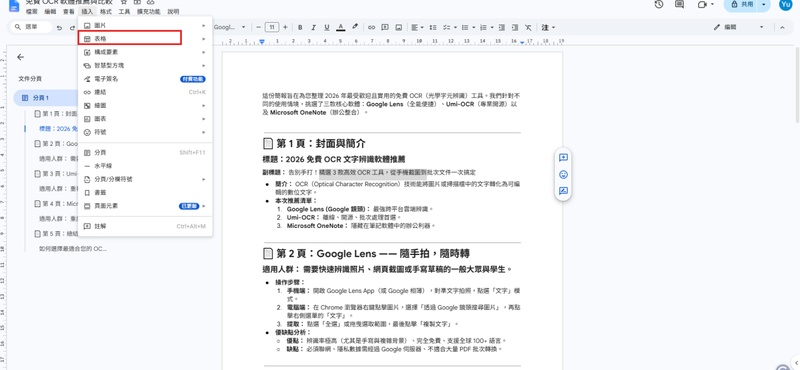Choose 電子簽名 from Insert menu
This screenshot has height=370, width=800.
click(145, 79)
